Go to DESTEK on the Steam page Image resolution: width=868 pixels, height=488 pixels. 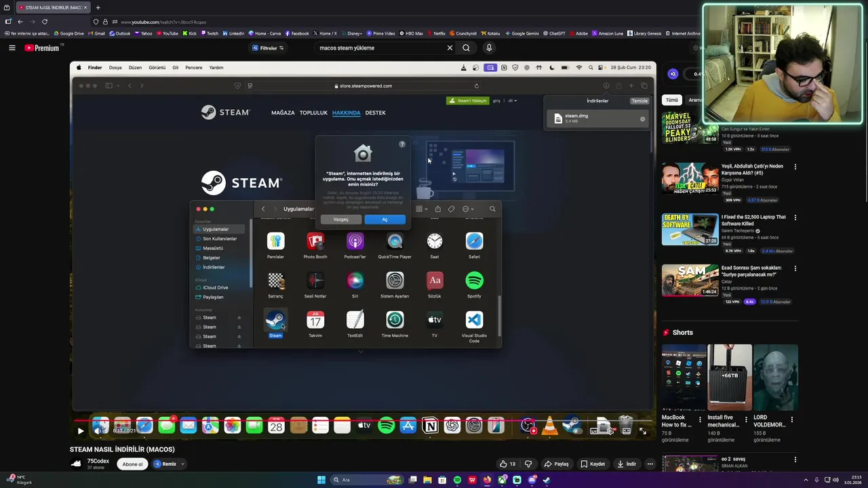(x=375, y=113)
